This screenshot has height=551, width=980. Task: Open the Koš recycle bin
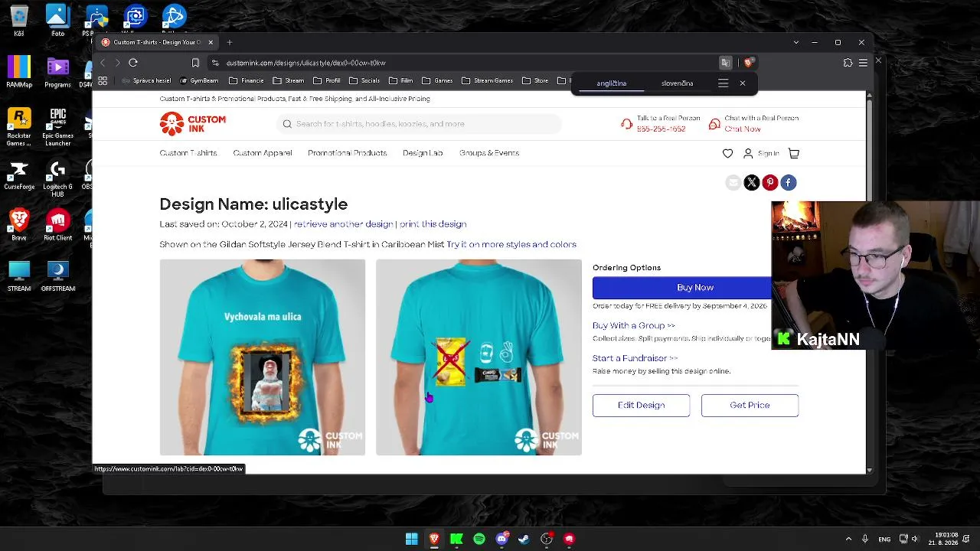coord(19,21)
